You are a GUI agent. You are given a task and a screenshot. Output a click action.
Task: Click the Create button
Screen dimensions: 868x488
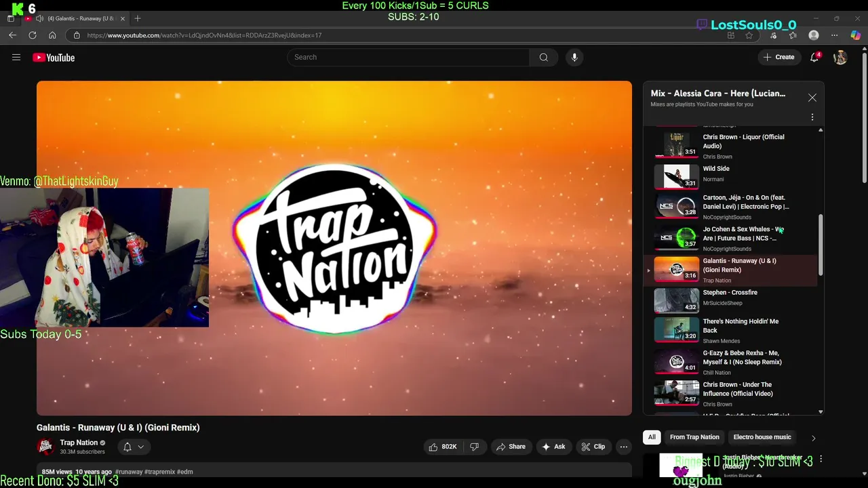point(778,58)
